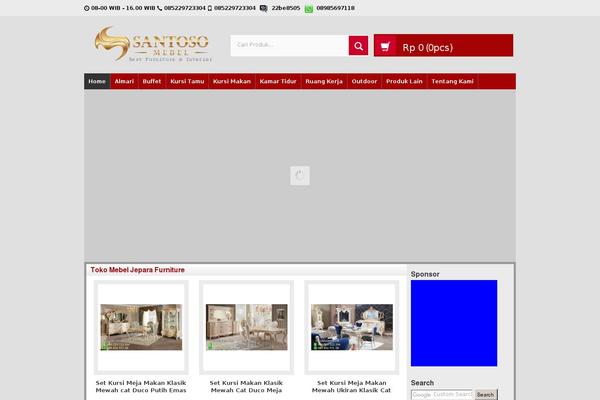
Task: Open the Buffet menu
Action: (152, 81)
